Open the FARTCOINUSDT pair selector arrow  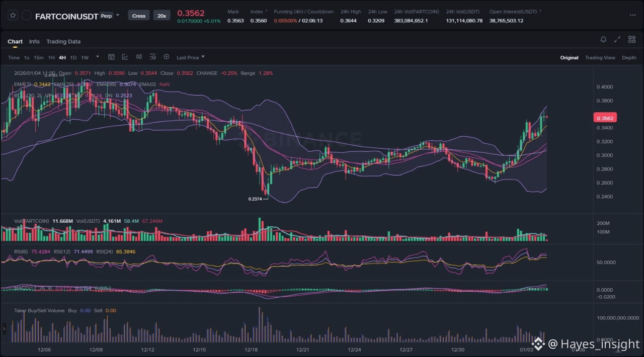(x=118, y=15)
